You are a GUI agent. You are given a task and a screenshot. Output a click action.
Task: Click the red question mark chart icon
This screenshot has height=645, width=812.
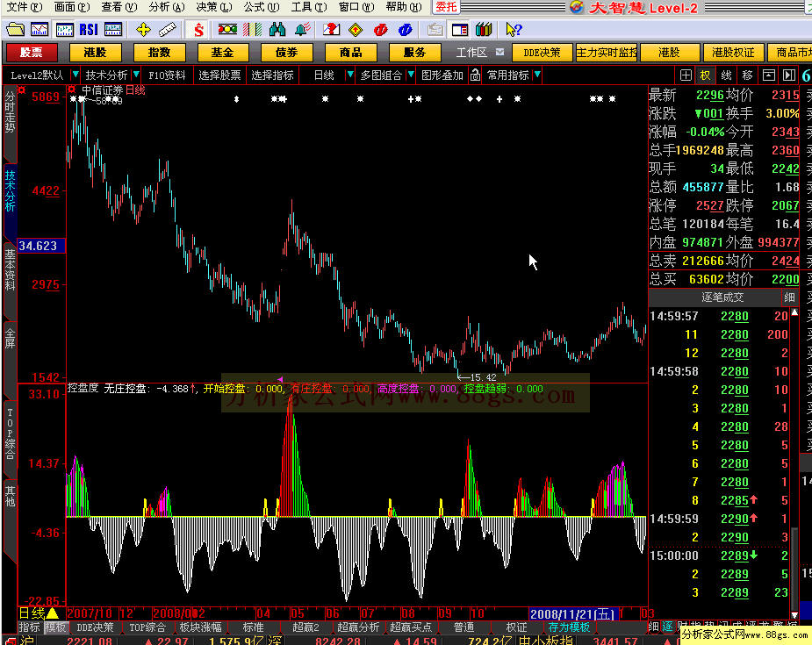(331, 29)
